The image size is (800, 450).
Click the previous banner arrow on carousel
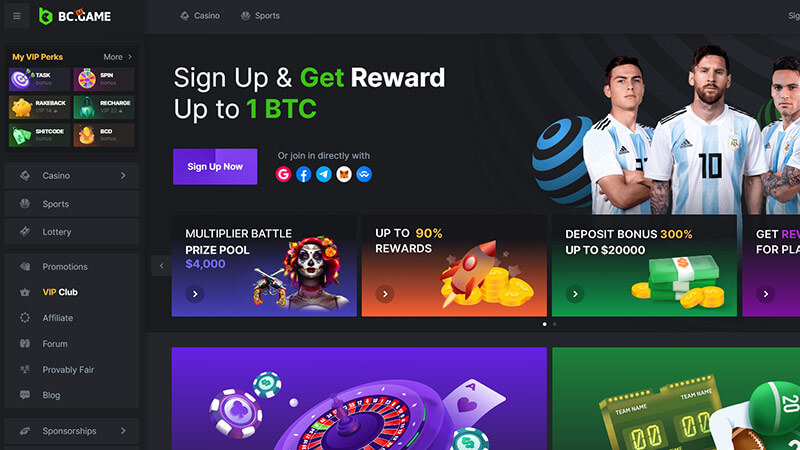click(x=161, y=266)
